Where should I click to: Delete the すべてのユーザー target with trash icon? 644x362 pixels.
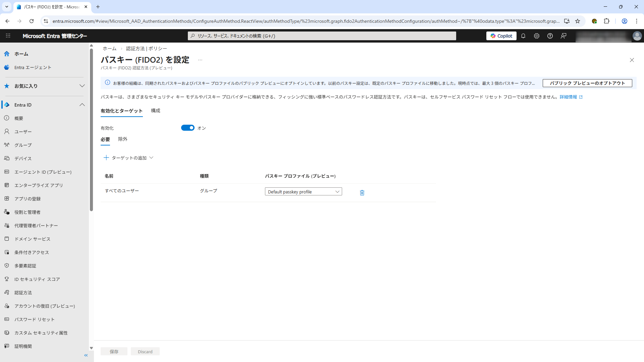[362, 193]
